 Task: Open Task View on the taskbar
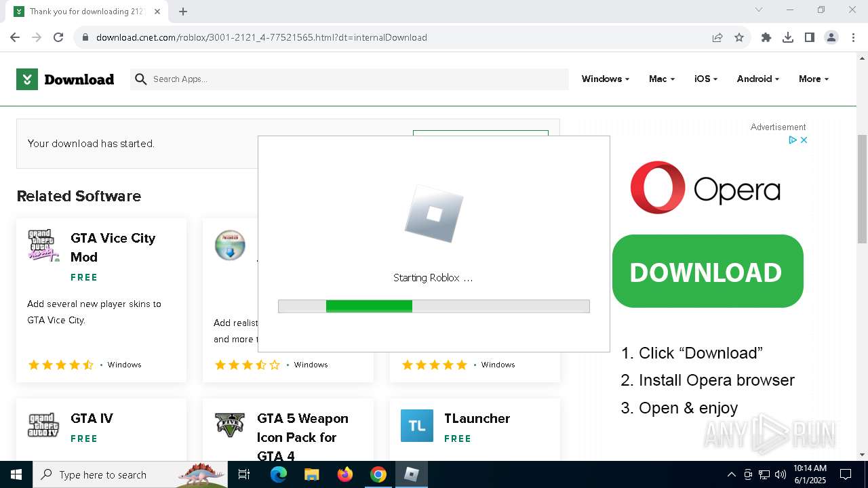(244, 474)
